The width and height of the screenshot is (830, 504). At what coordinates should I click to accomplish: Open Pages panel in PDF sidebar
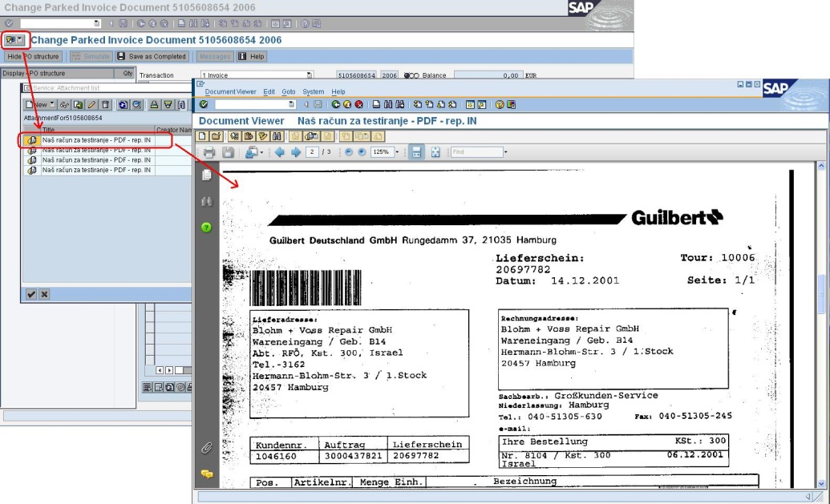tap(206, 175)
